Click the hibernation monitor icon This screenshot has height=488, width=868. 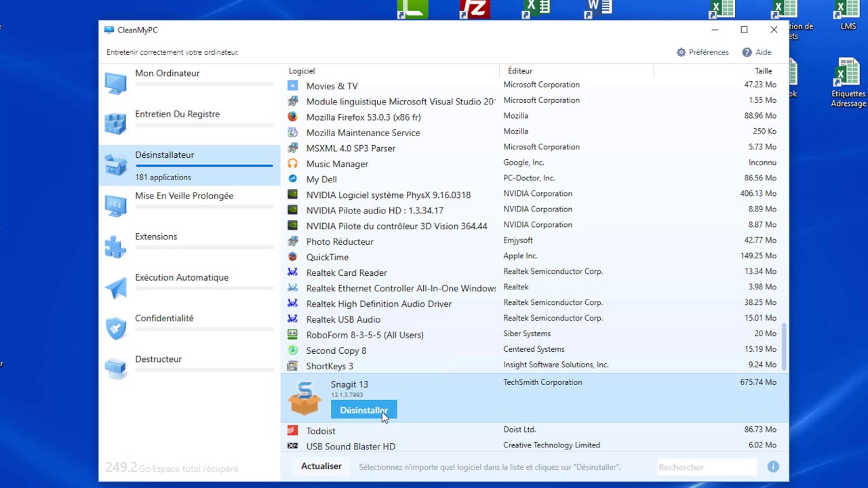115,205
